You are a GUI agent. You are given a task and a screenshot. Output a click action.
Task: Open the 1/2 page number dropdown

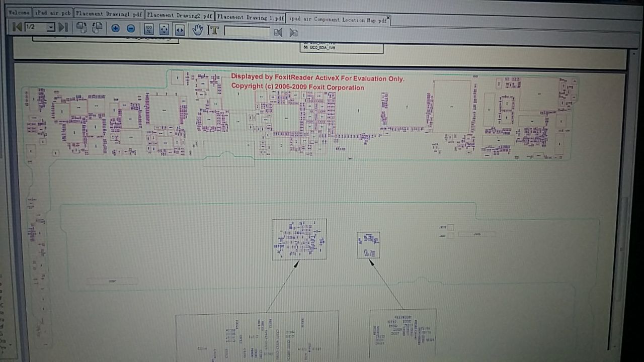tap(51, 27)
